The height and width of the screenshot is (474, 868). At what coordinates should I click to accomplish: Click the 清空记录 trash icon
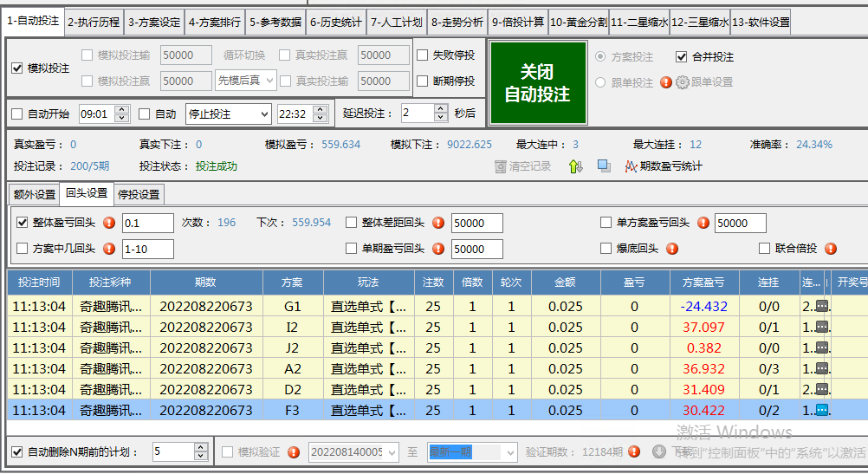click(501, 166)
